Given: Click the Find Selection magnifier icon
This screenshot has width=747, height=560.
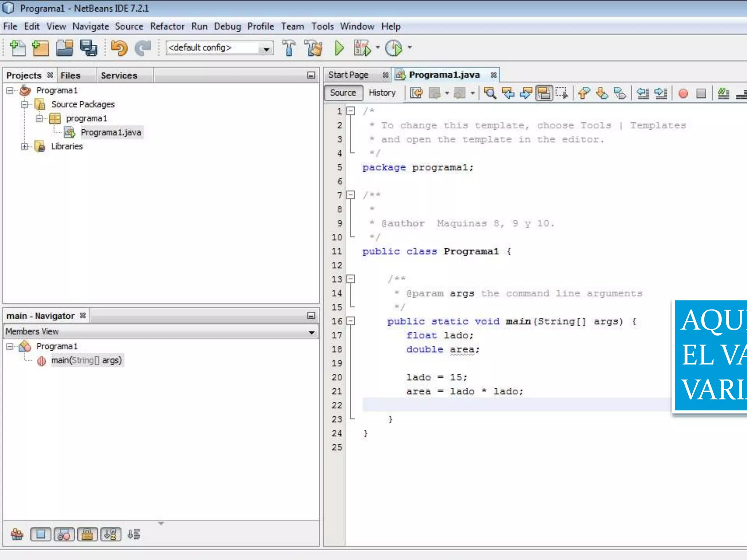Looking at the screenshot, I should pyautogui.click(x=490, y=93).
